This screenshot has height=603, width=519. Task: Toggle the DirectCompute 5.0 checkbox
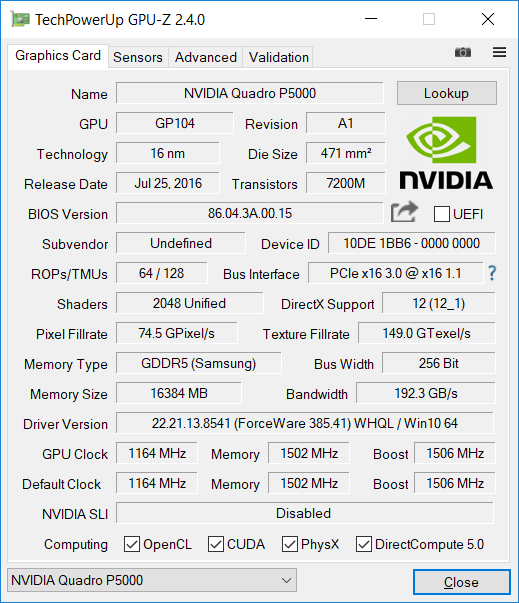pos(364,544)
